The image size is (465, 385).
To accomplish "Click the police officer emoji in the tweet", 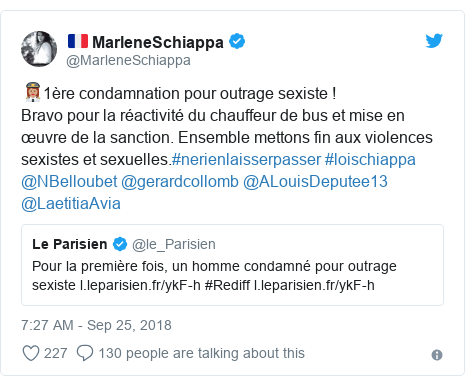I will coord(33,92).
